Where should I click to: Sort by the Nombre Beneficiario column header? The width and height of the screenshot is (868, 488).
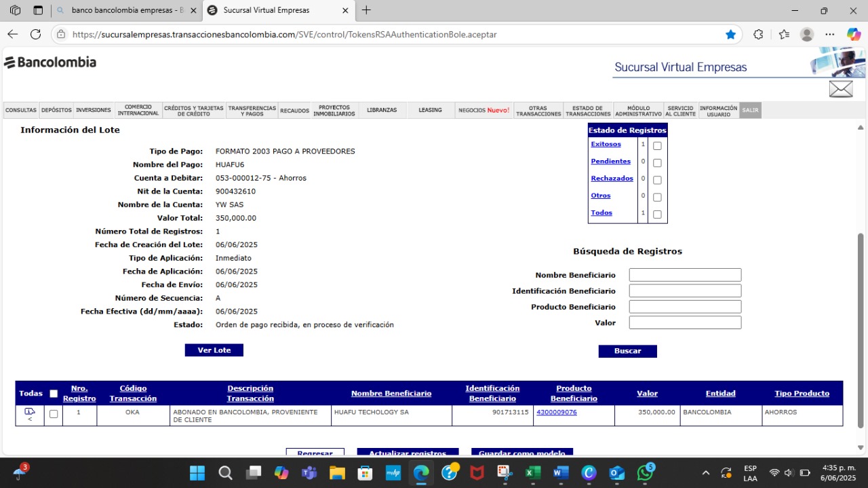[x=391, y=394]
